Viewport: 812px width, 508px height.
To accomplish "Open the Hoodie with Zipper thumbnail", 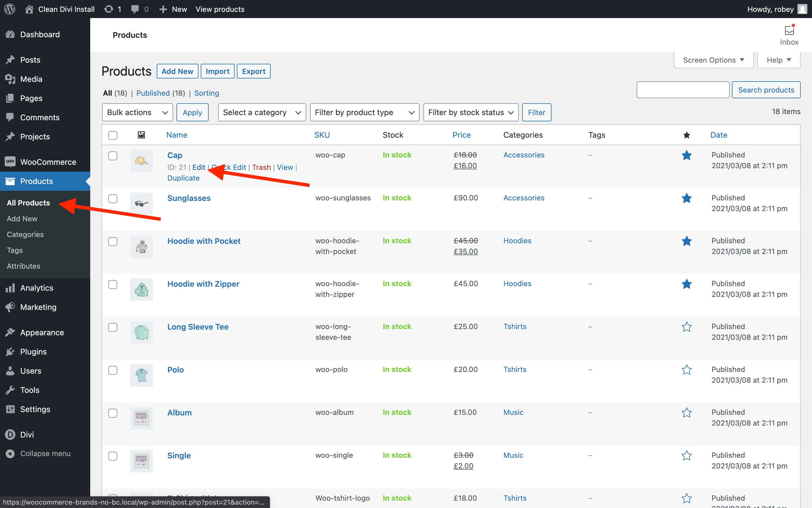I will pyautogui.click(x=141, y=289).
